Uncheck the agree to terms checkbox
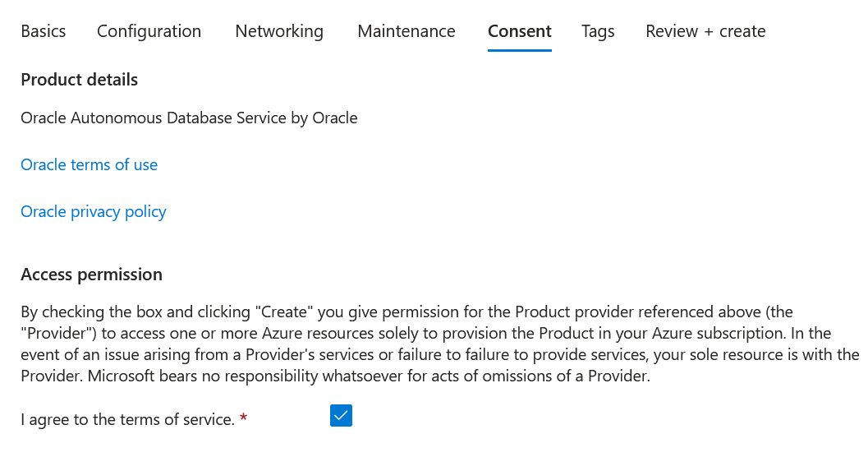 [x=341, y=416]
